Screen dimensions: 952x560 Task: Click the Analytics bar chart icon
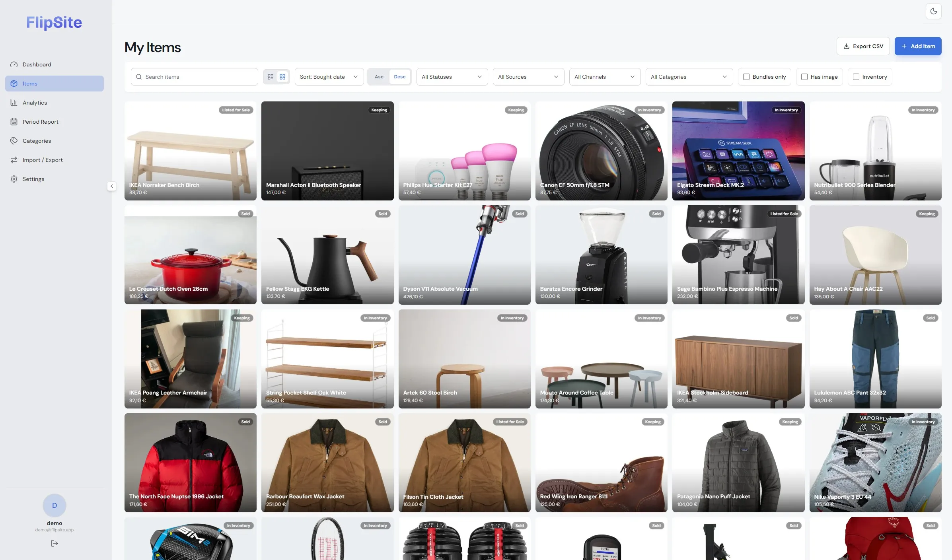(x=14, y=103)
